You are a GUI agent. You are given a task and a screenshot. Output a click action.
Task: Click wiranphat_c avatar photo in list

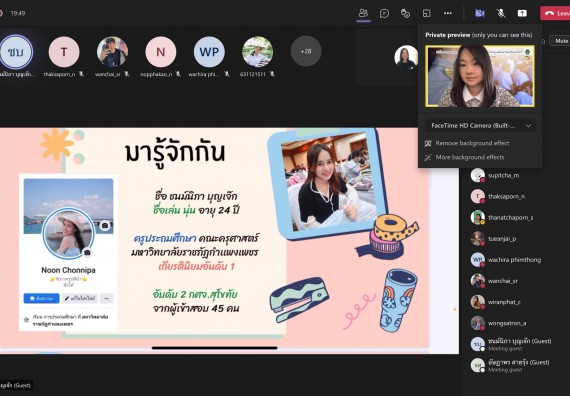click(478, 302)
